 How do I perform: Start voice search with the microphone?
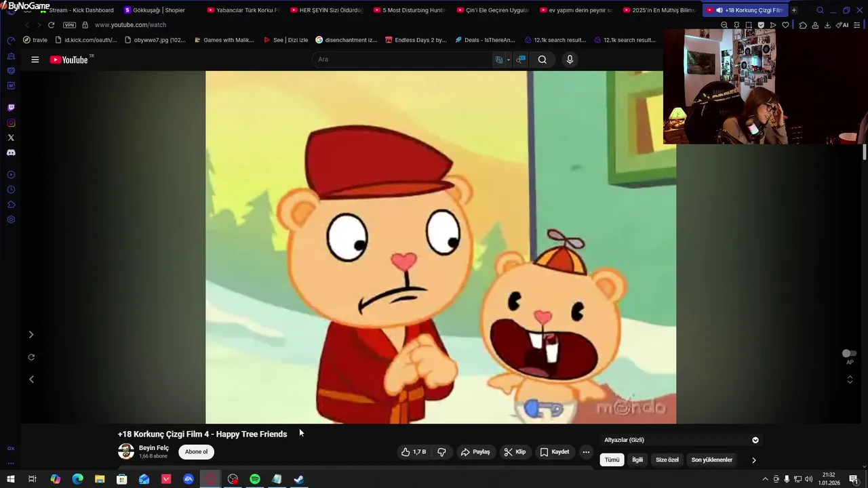click(x=570, y=60)
